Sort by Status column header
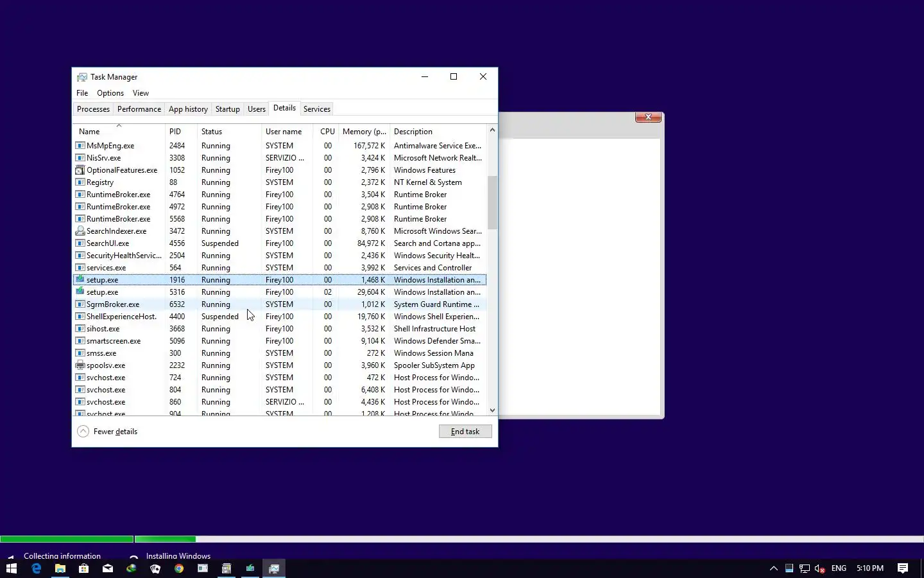This screenshot has width=924, height=578. click(229, 131)
